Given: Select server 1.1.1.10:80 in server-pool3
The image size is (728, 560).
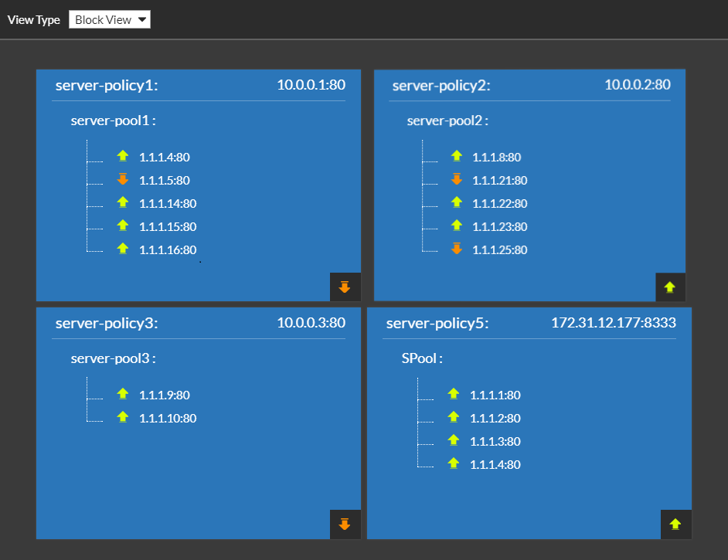Looking at the screenshot, I should click(x=168, y=418).
